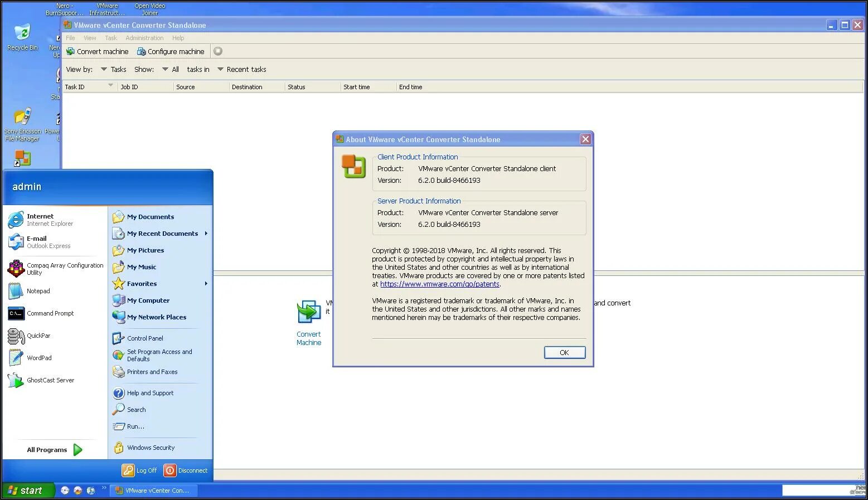Click the Log Off button
Screen dimensions: 868x500
pos(140,470)
